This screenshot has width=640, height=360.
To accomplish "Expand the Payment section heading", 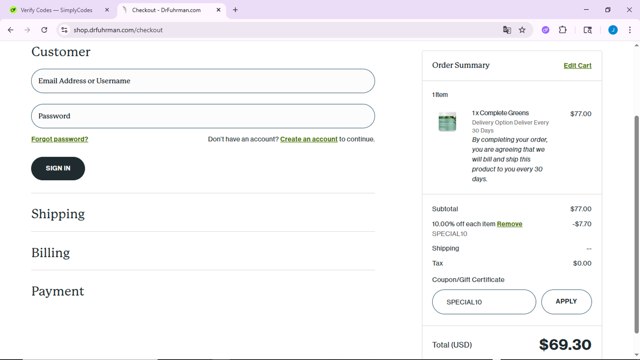I will pyautogui.click(x=58, y=291).
